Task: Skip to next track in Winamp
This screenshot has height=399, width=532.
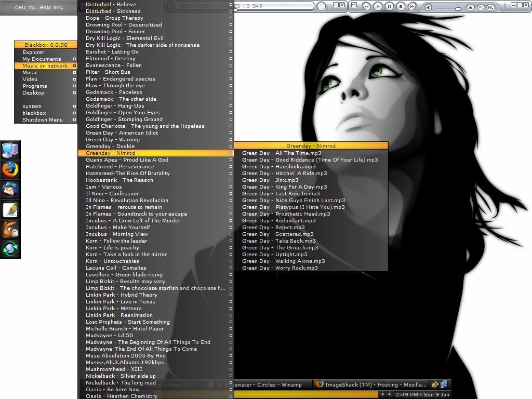Action: click(412, 6)
